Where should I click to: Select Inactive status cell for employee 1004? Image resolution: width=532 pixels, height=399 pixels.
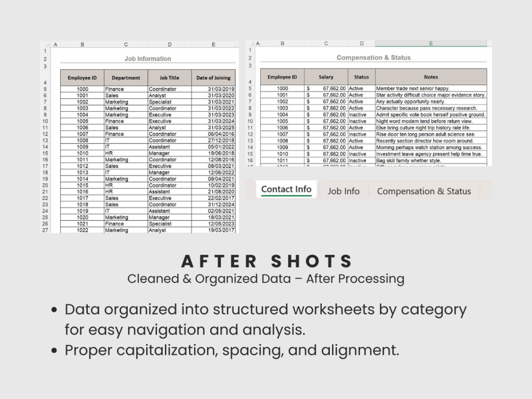click(x=362, y=115)
